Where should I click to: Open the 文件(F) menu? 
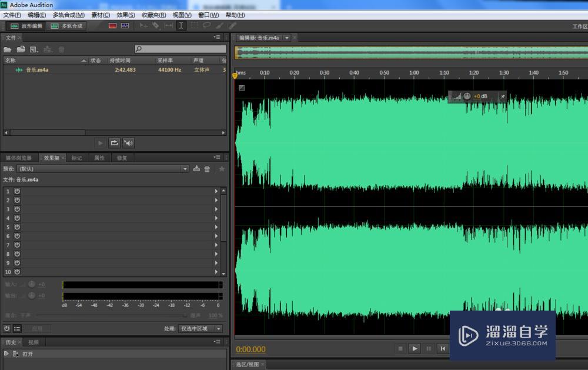coord(12,15)
